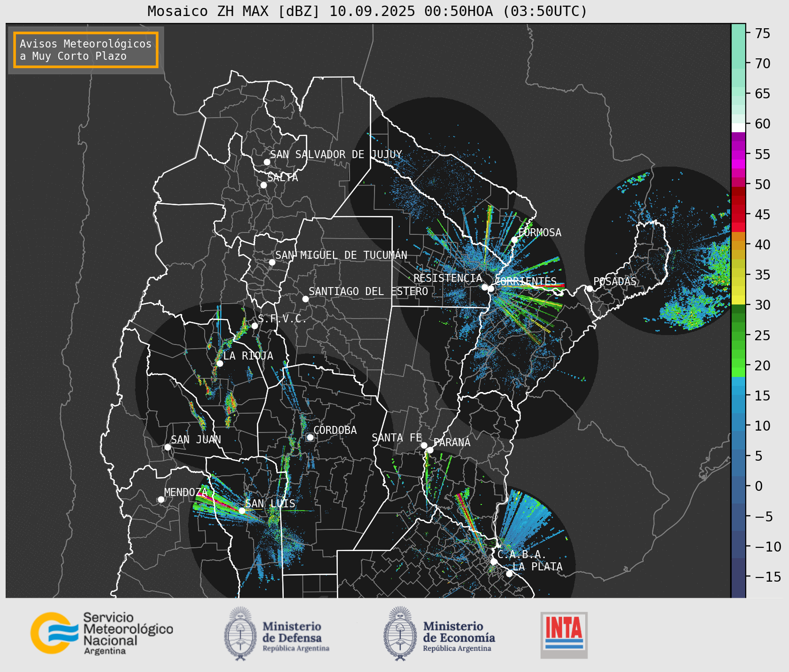Click the red INTA logo

(564, 635)
